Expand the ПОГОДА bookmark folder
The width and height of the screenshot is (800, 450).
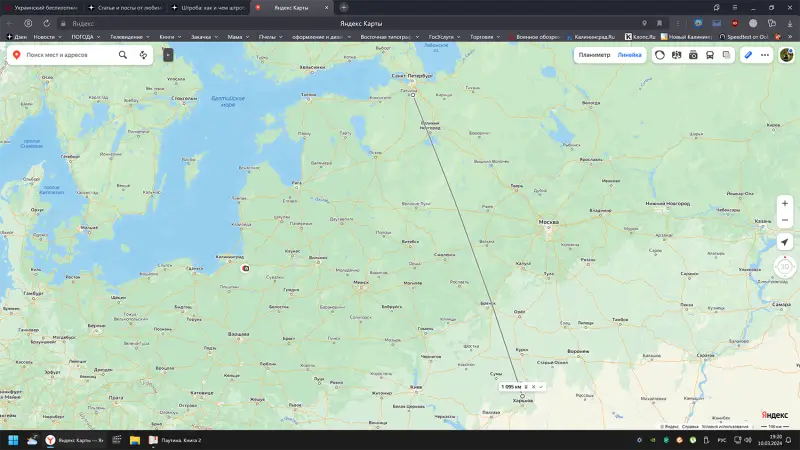click(x=84, y=36)
